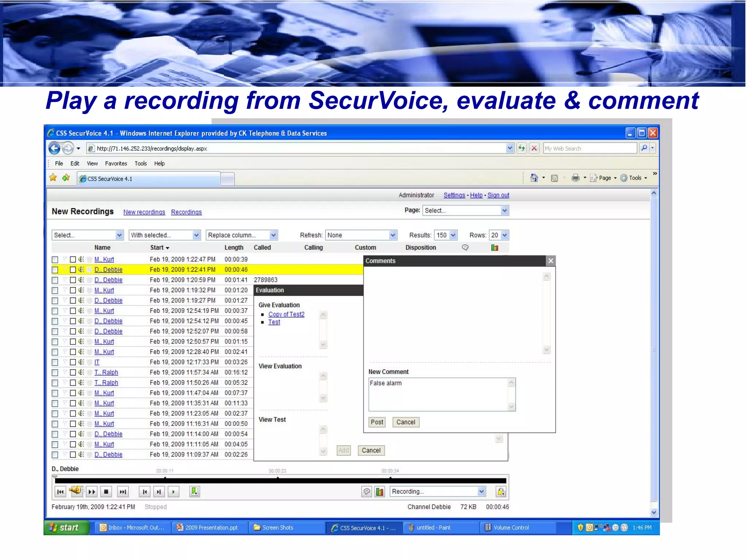
Task: Check the first box for M., Kurt 1:19:32 PM
Action: point(55,291)
